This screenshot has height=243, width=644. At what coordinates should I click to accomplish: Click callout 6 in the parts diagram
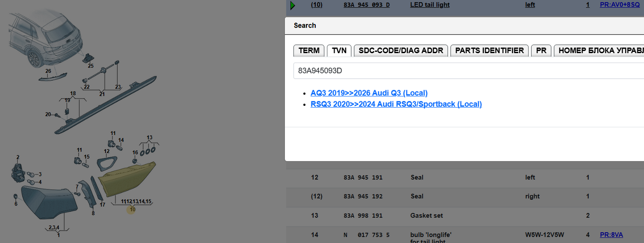(16, 204)
